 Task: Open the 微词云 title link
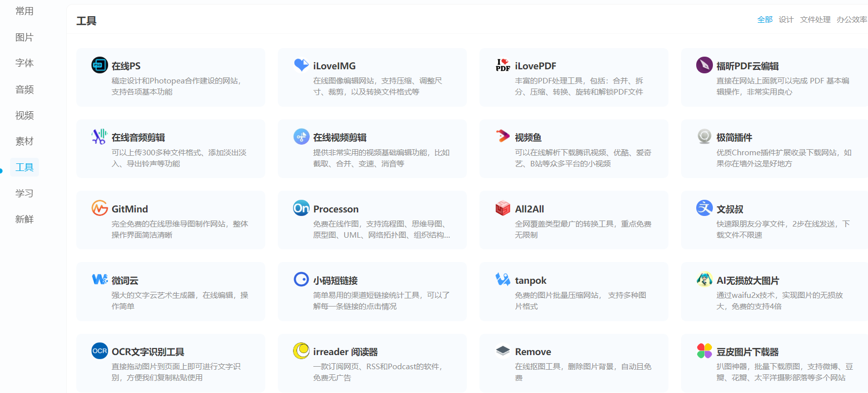click(x=125, y=280)
